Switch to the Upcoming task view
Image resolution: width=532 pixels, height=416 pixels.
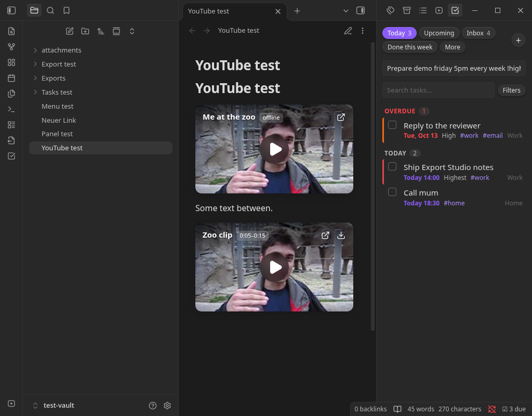[x=438, y=33]
